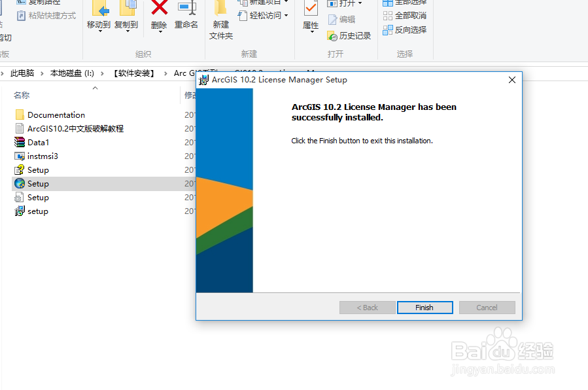Click Select none (全部取消)
The image size is (588, 390).
coord(405,16)
